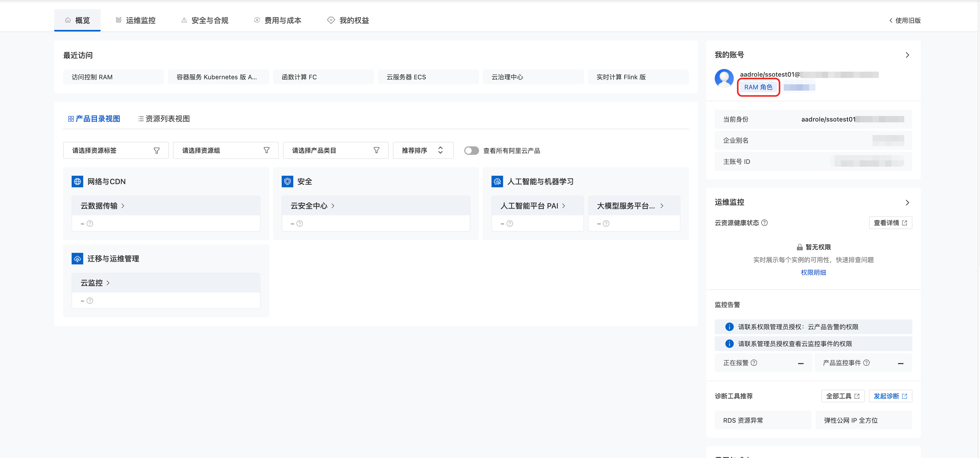Click the 迁移与运维管理 cloud icon
Viewport: 980px width, 458px height.
77,259
